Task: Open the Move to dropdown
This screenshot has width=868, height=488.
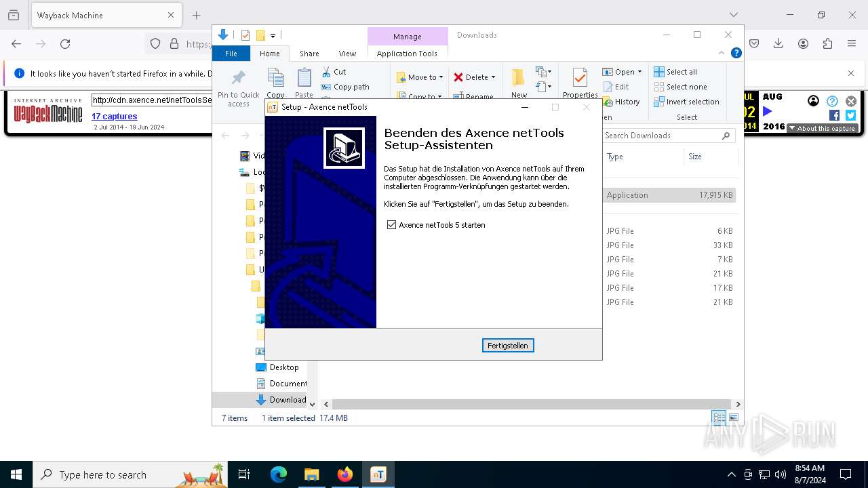Action: click(x=420, y=77)
